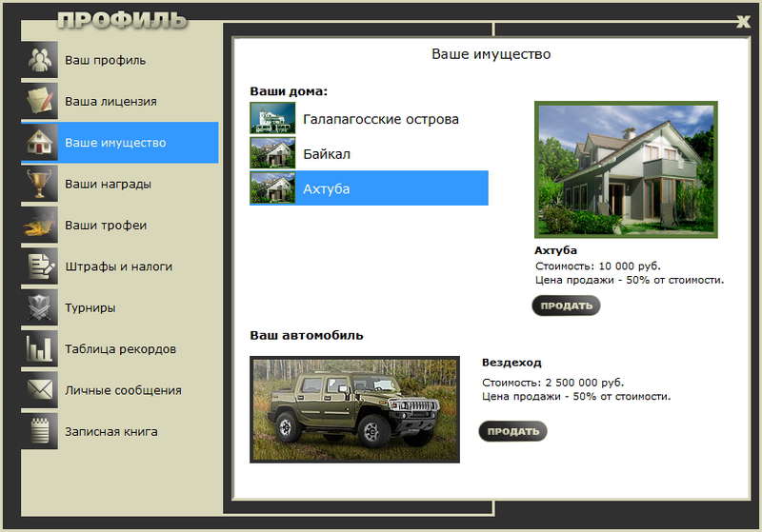Open the Турниры section
Image resolution: width=762 pixels, height=532 pixels.
[x=120, y=307]
